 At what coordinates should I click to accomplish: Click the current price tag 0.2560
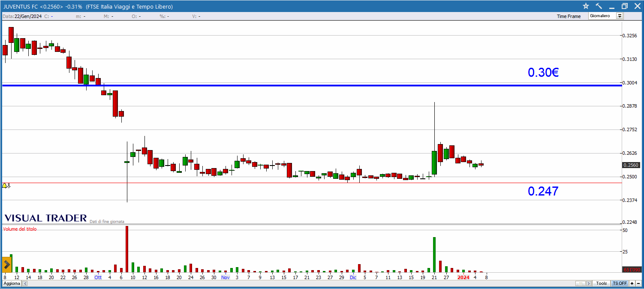point(630,165)
